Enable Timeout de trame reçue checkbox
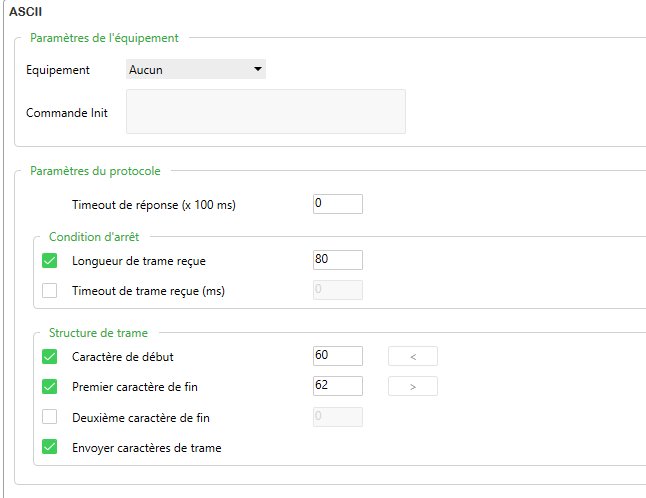 50,291
